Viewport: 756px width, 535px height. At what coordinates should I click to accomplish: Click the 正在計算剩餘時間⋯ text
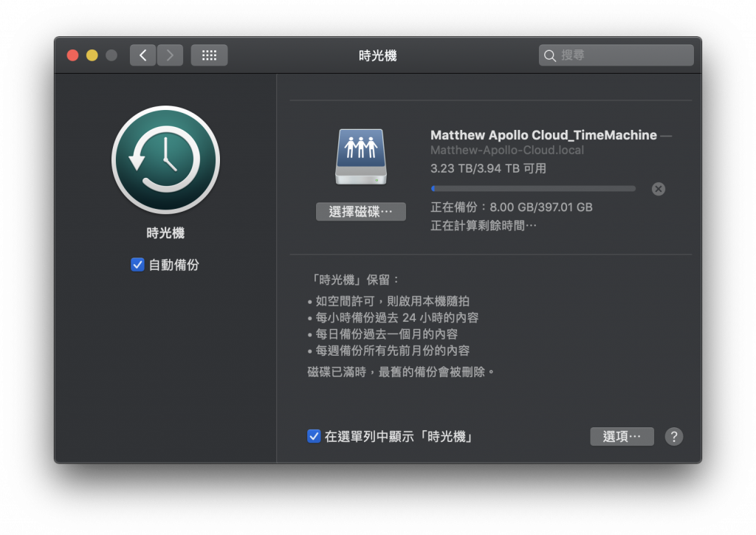483,226
